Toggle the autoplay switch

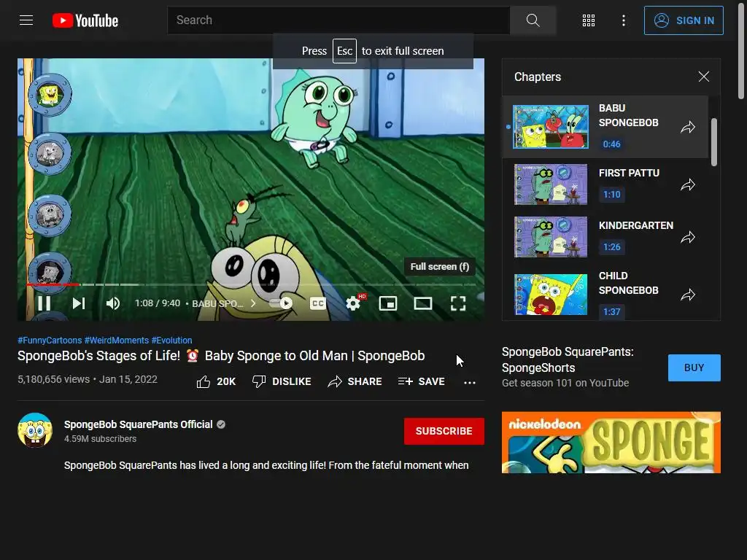pos(281,303)
